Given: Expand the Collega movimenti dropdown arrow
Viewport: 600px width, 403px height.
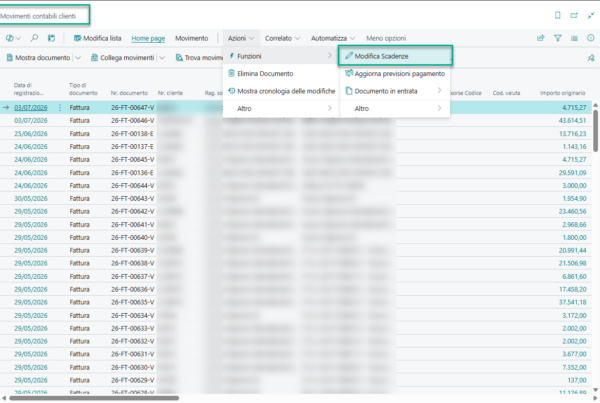Looking at the screenshot, I should [162, 58].
